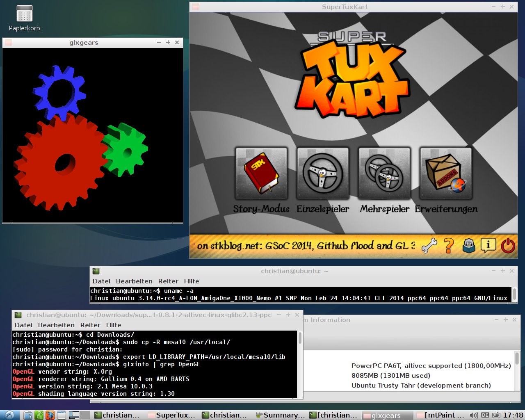
Task: Open Erweiterungen addons box icon
Action: pos(446,174)
